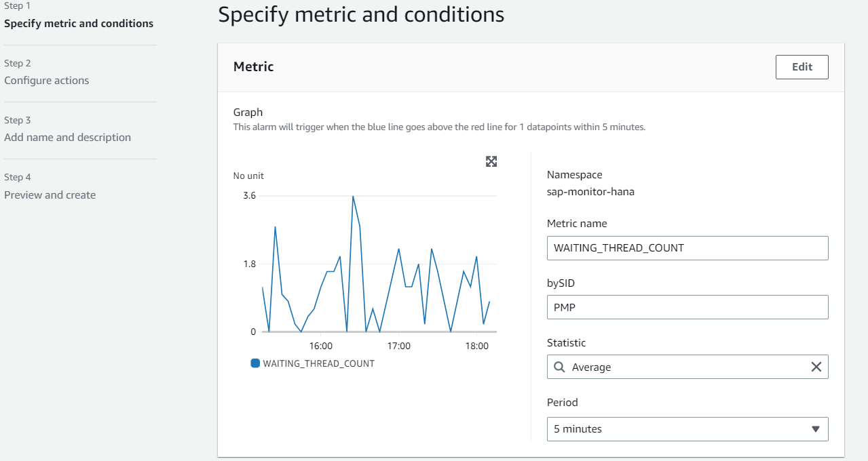The height and width of the screenshot is (461, 868).
Task: Click the WAITING_THREAD_COUNT legend label
Action: coord(319,363)
